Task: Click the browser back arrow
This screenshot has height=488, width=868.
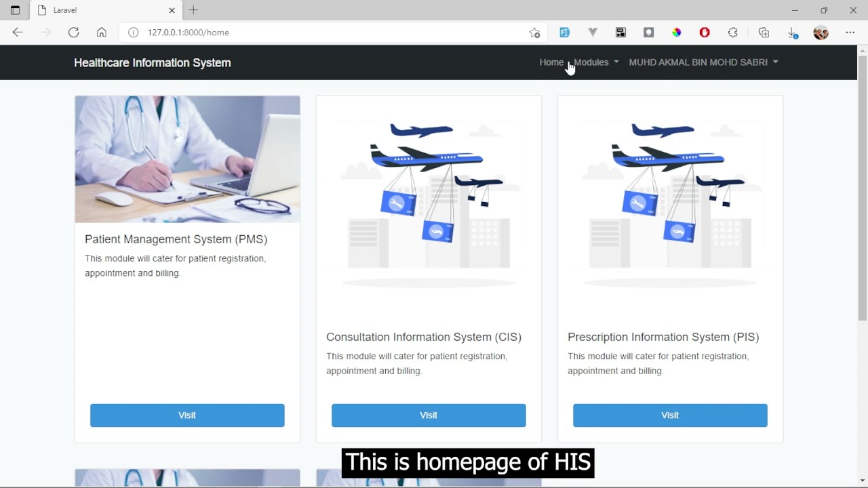Action: click(18, 33)
